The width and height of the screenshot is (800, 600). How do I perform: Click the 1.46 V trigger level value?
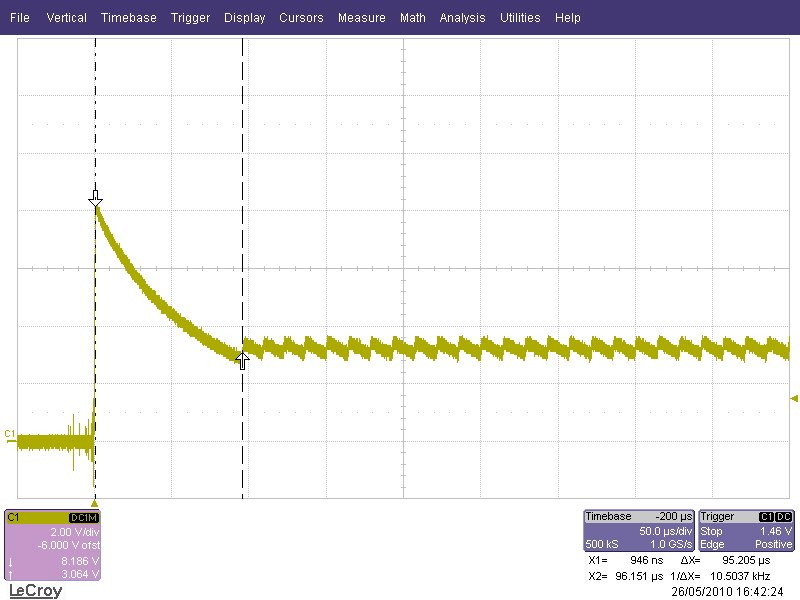point(776,531)
